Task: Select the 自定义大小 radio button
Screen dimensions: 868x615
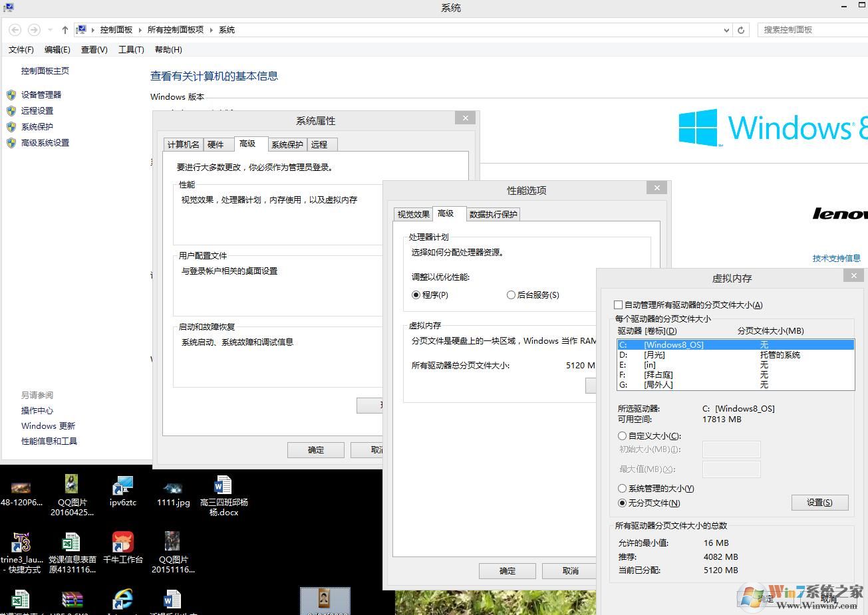Action: (x=623, y=436)
